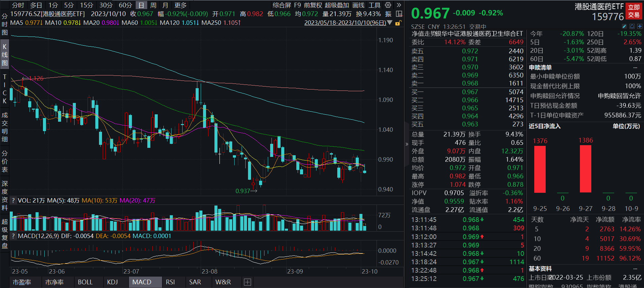Click the 买一 price 0.967
Viewport: 644px width, 288px height.
pyautogui.click(x=470, y=92)
